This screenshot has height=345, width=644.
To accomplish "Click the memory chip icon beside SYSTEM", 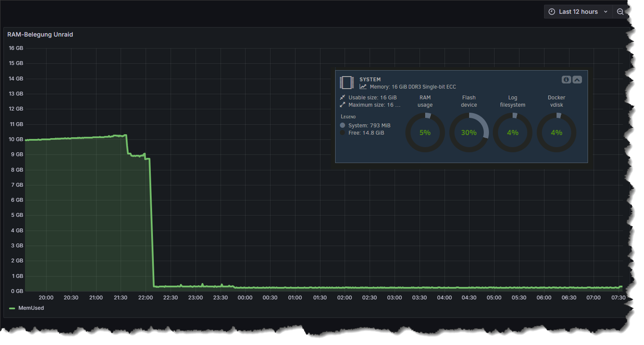I will click(347, 83).
